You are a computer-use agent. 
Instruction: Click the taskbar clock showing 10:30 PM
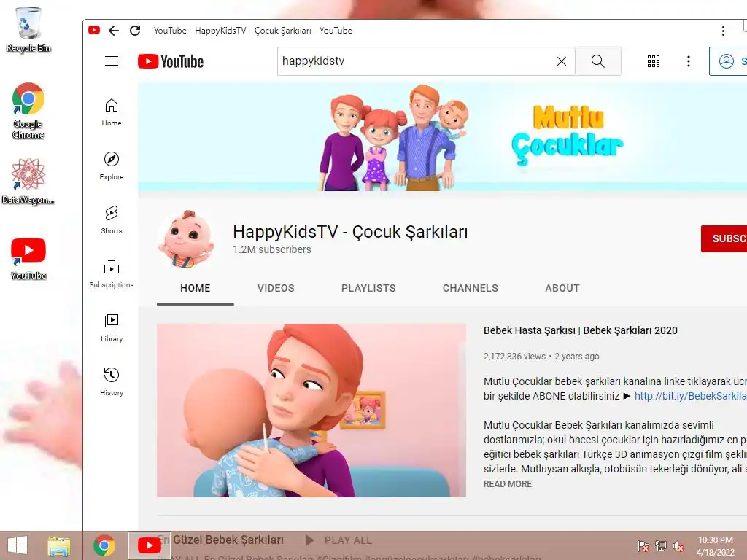(715, 546)
